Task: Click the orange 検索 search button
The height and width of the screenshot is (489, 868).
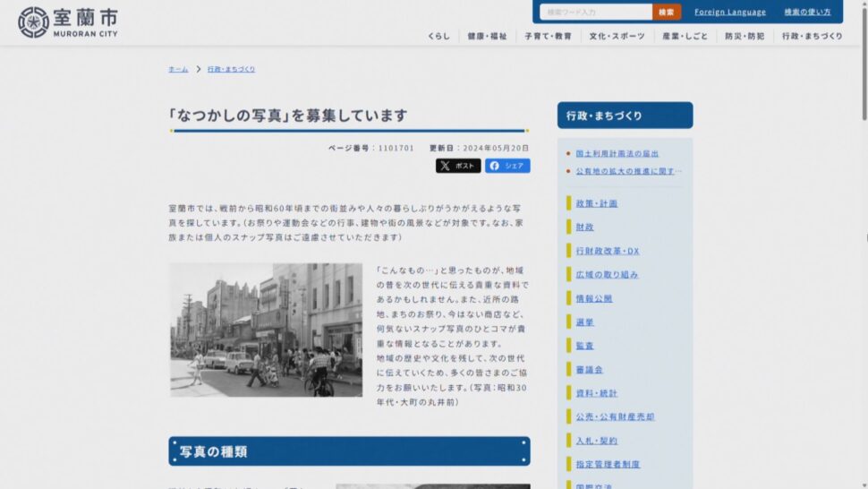Action: (x=666, y=12)
